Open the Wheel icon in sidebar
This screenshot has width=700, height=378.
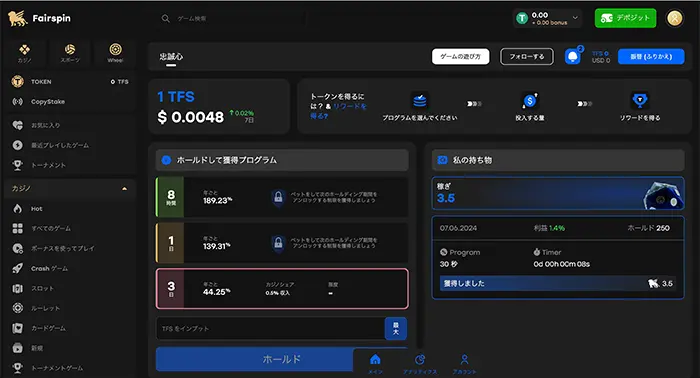[x=115, y=52]
